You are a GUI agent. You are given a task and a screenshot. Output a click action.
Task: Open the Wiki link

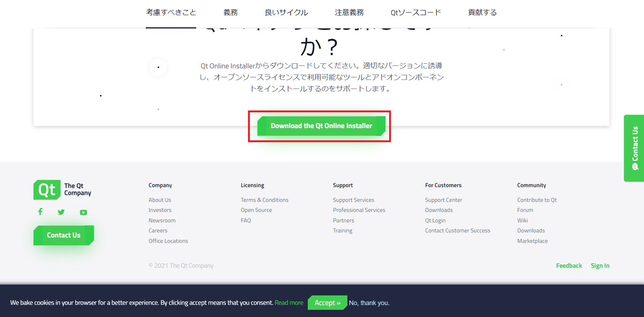523,220
